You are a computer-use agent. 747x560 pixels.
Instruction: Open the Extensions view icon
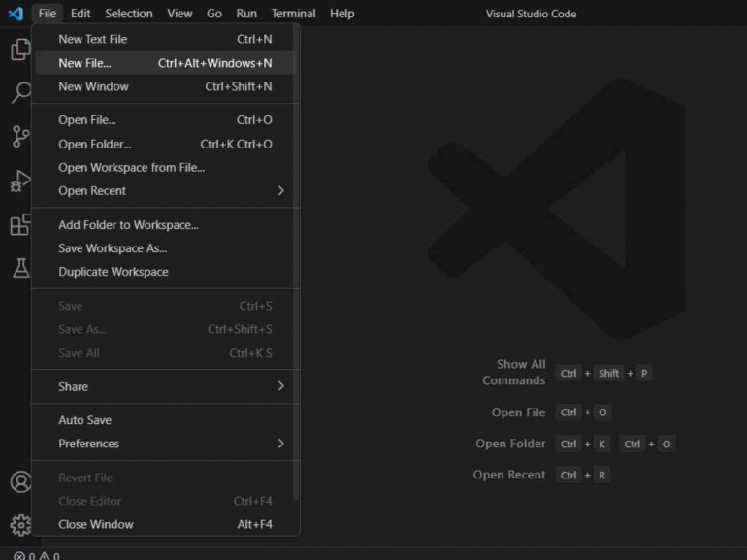(20, 224)
